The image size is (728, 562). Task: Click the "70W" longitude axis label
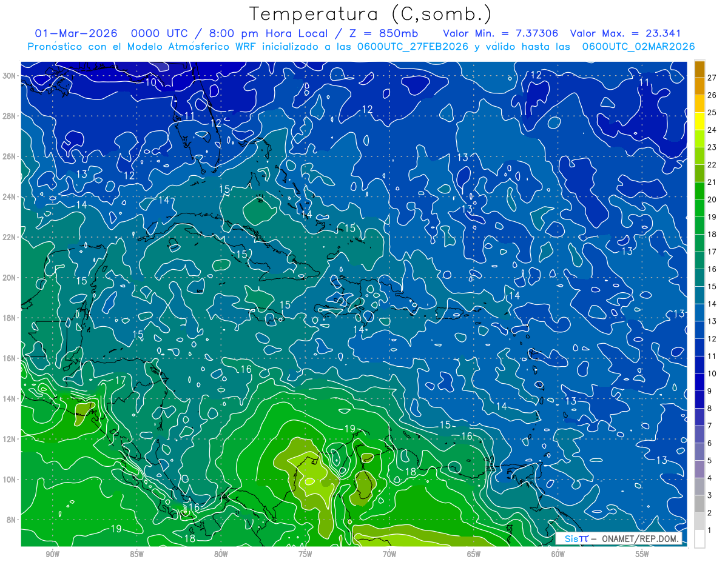click(389, 554)
